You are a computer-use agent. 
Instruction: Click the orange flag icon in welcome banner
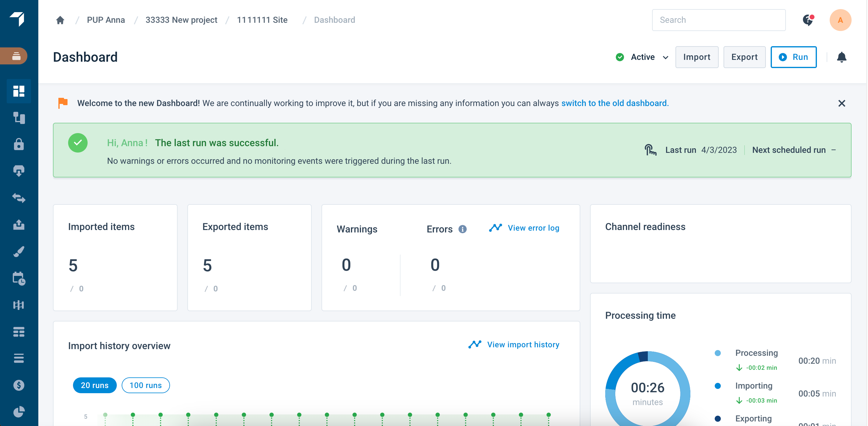coord(63,103)
